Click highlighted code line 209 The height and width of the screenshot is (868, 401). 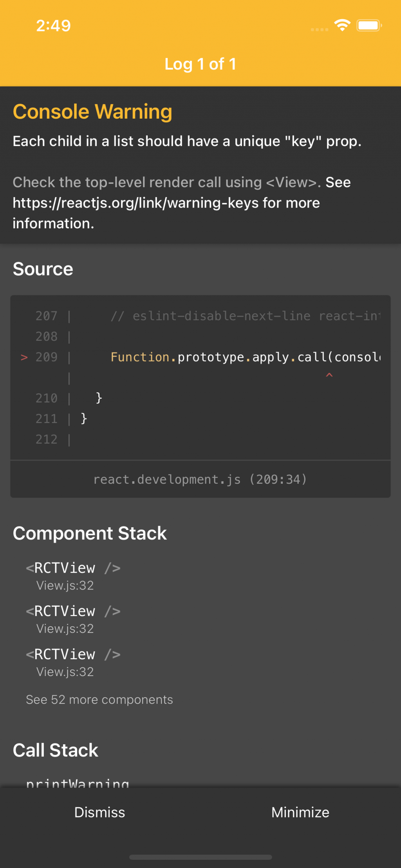click(245, 357)
